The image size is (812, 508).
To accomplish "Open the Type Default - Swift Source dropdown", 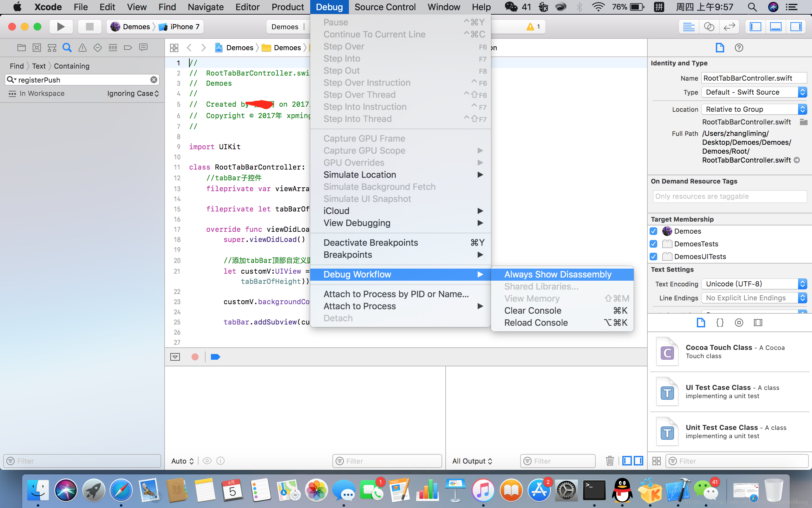I will point(754,92).
